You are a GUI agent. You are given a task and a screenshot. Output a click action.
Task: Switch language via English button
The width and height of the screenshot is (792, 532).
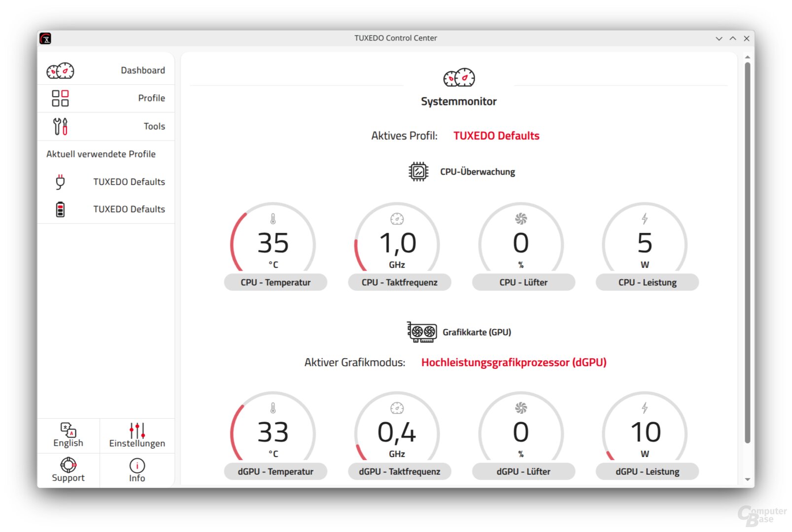(69, 435)
